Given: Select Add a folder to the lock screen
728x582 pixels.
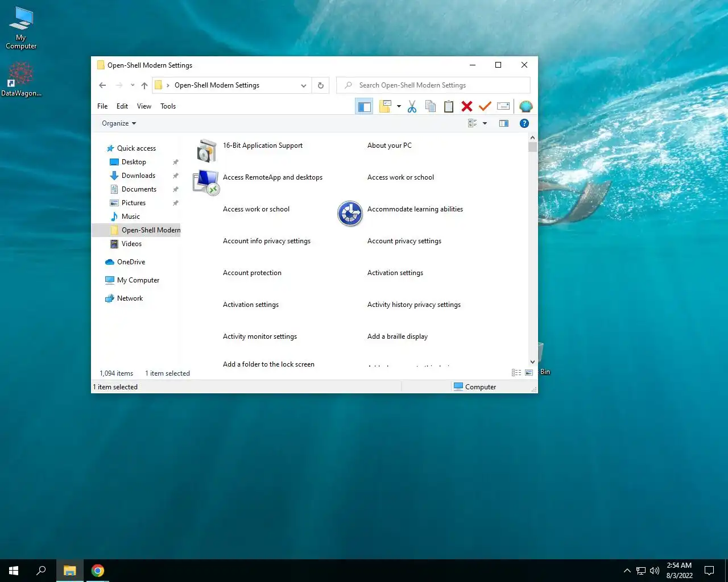Looking at the screenshot, I should 268,364.
